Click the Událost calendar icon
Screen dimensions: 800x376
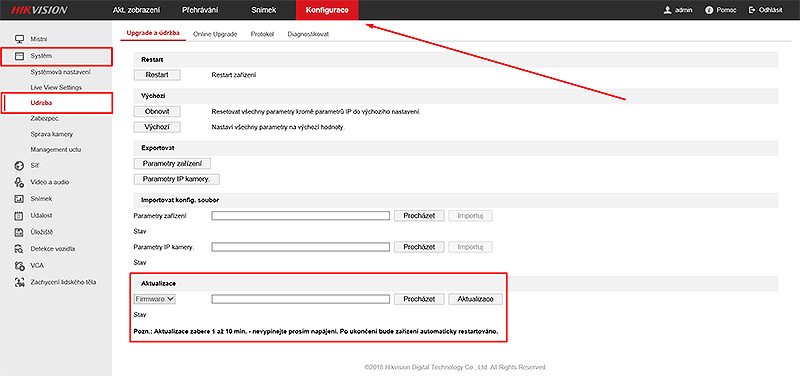click(19, 215)
